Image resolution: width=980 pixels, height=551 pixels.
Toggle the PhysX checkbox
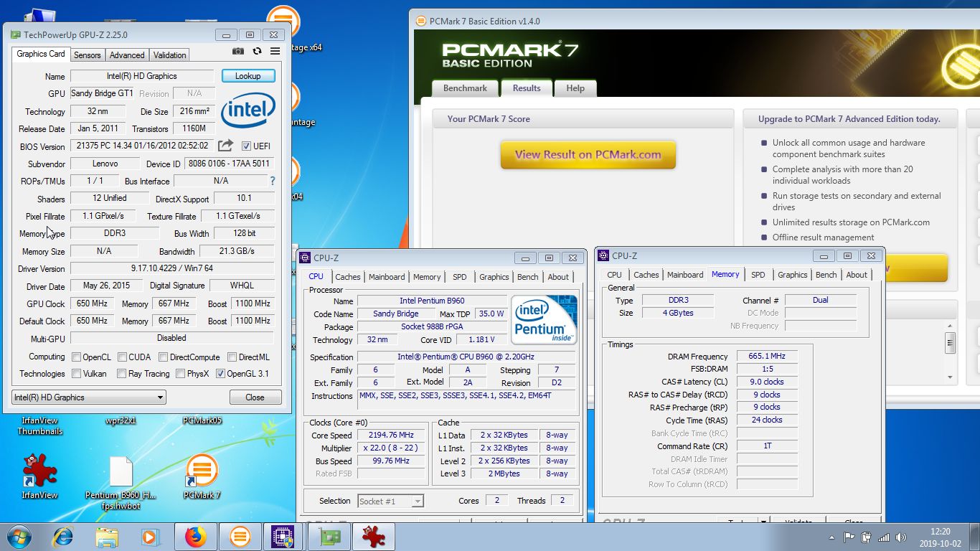180,374
